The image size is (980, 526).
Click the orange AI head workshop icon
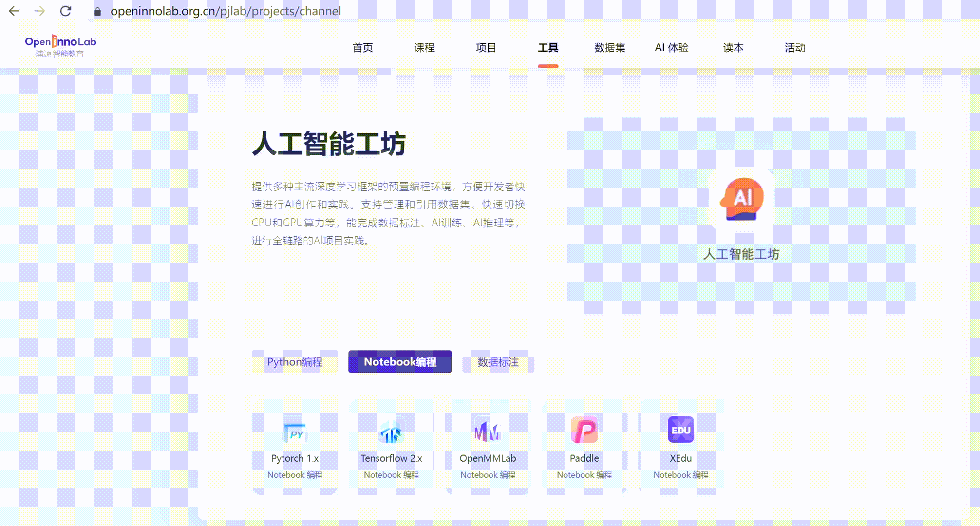pyautogui.click(x=741, y=200)
